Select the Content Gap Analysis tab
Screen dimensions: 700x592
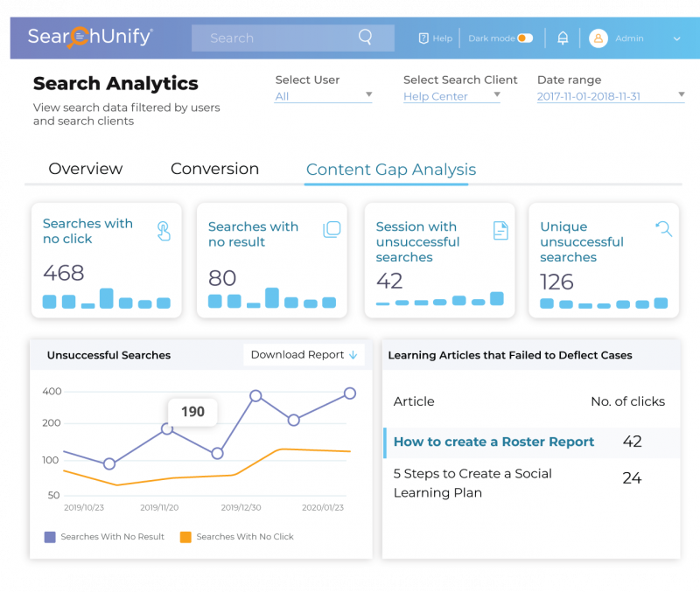391,170
